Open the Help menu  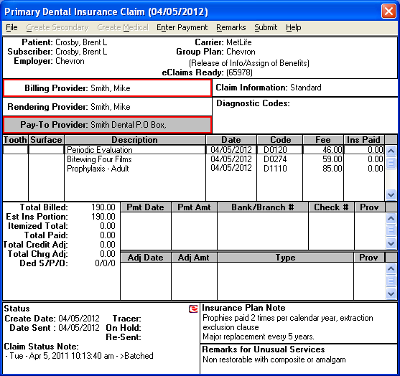[x=293, y=27]
